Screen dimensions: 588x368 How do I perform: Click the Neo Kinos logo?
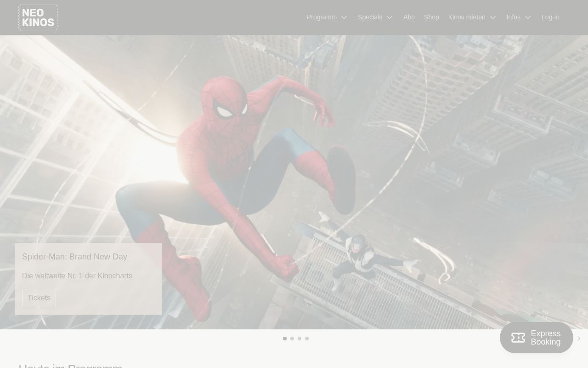(x=38, y=17)
